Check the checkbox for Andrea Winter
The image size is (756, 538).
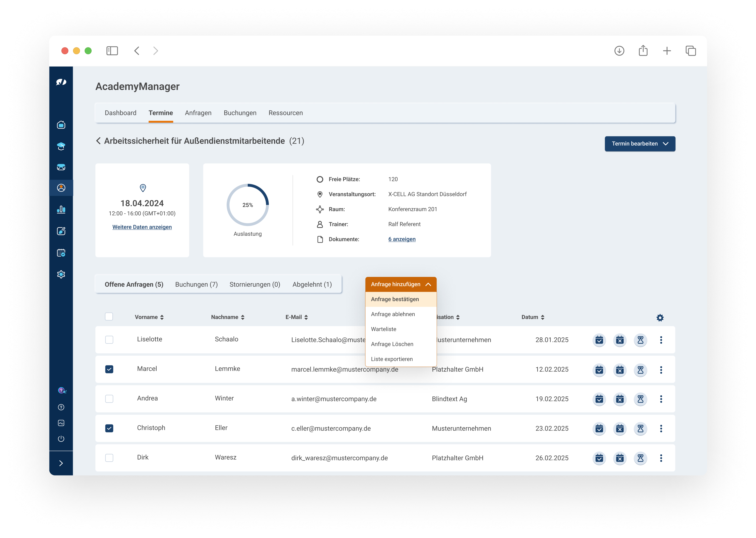coord(109,399)
